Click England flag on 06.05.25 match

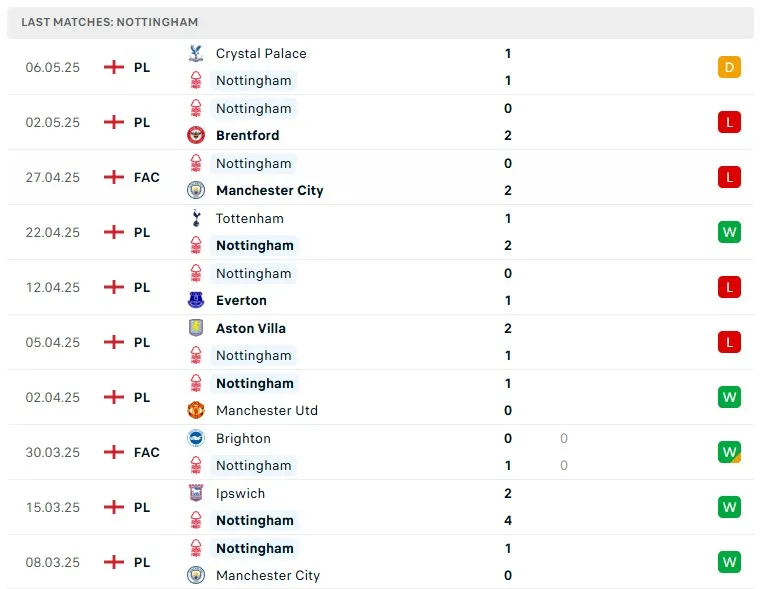point(113,67)
